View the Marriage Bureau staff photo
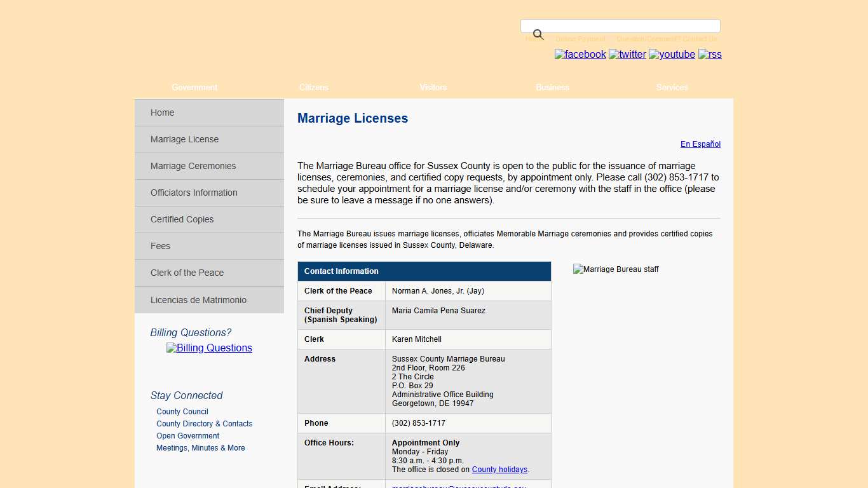 [x=615, y=269]
